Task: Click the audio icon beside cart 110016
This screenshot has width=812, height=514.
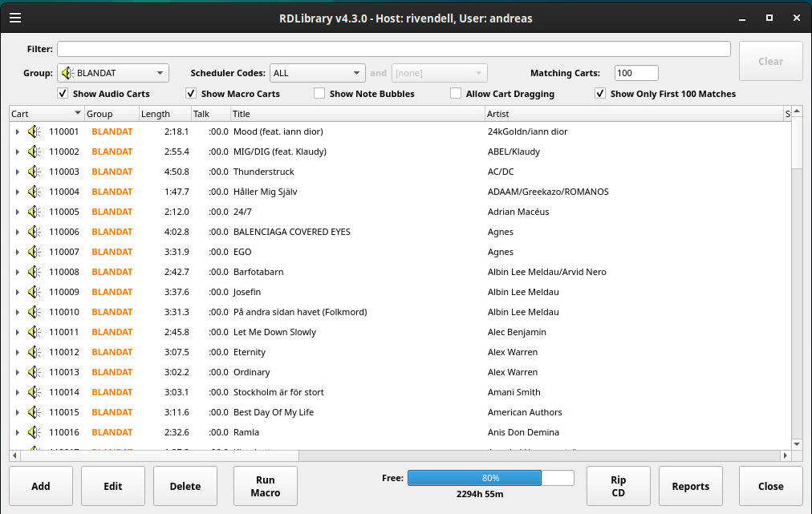Action: pos(35,432)
